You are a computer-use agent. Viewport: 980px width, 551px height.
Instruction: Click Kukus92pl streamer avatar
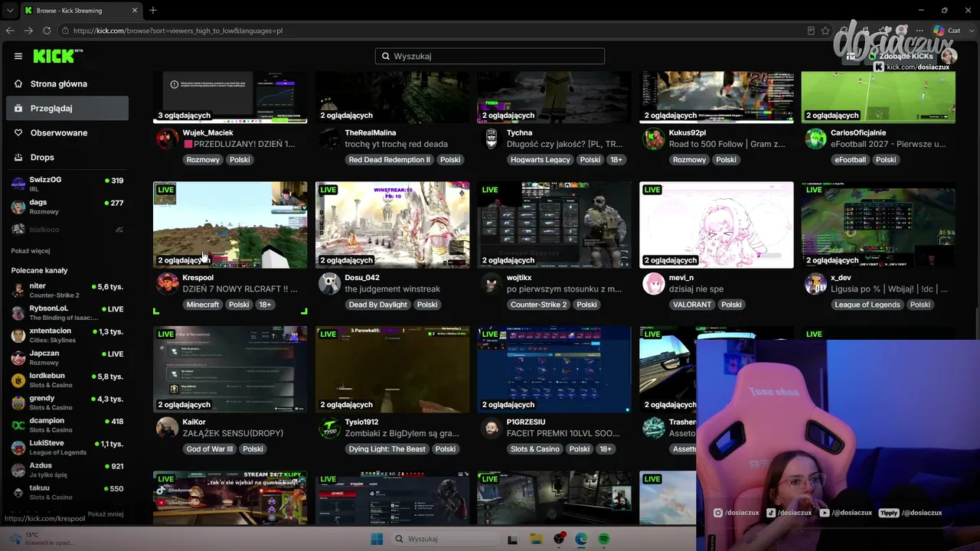(x=654, y=139)
